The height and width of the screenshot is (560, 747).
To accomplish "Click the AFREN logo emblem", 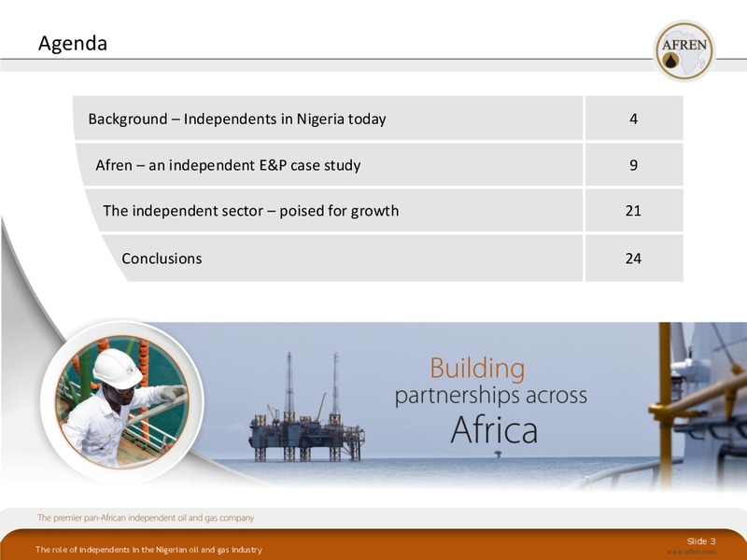I will 684,50.
